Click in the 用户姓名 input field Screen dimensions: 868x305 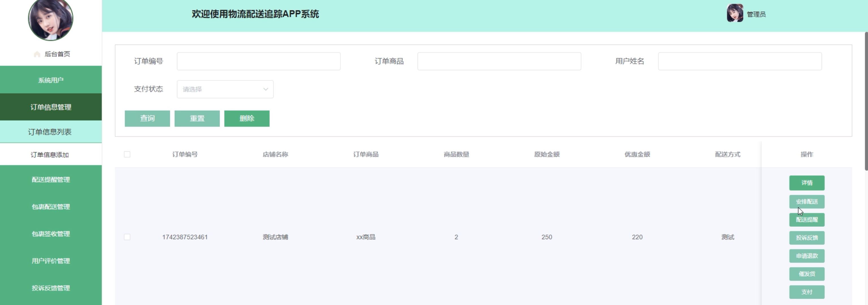point(740,61)
